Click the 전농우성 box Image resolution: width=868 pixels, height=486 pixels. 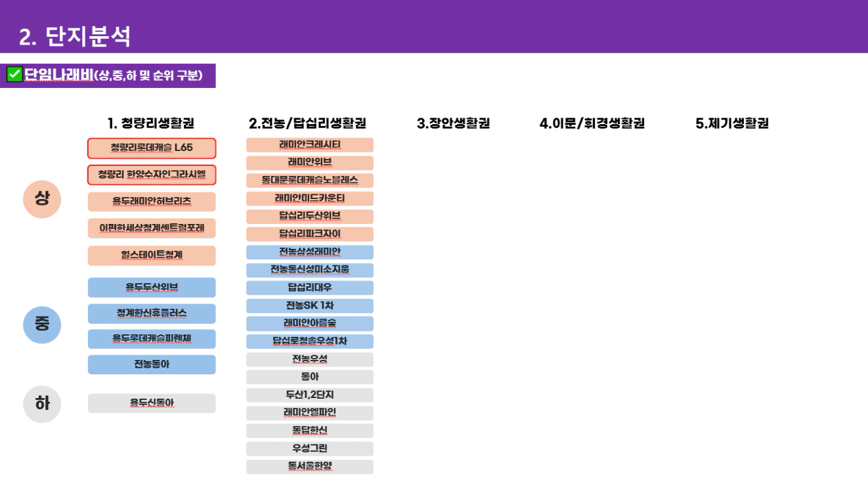point(310,359)
